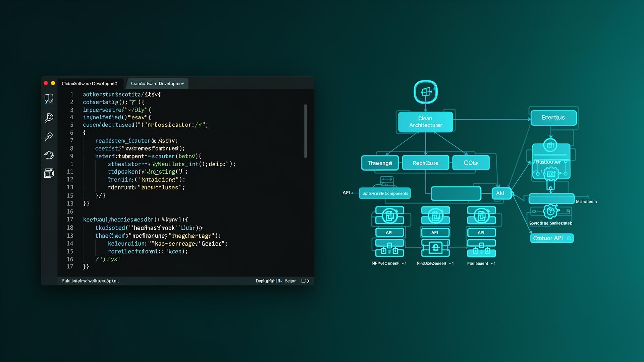Open the Deplightcht dropdown in the status bar

269,281
